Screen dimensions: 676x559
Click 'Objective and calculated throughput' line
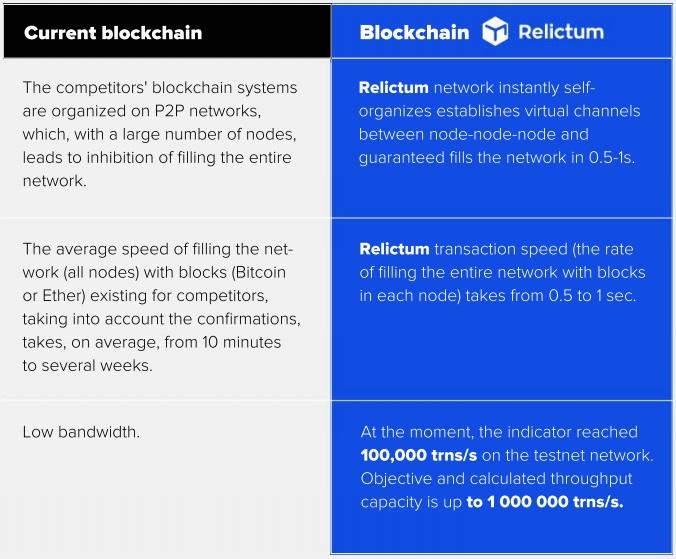[496, 479]
